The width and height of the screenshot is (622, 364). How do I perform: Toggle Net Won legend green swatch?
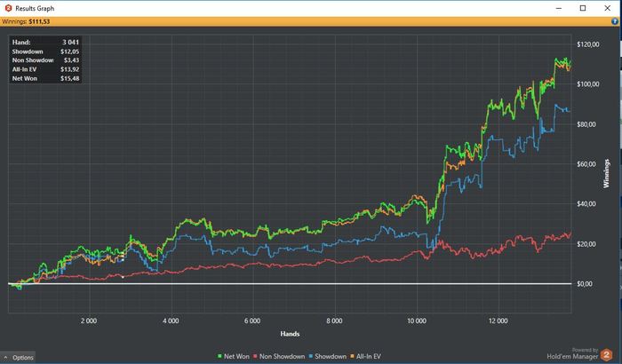pyautogui.click(x=219, y=357)
